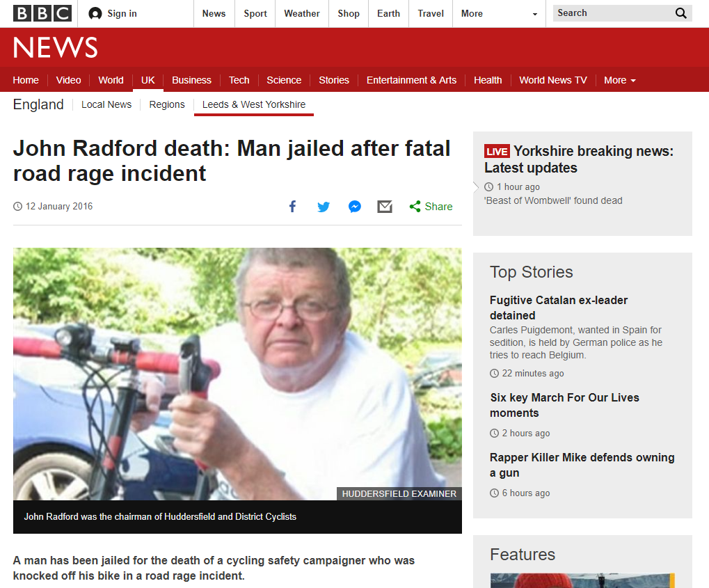Open the Science news tab

tap(283, 80)
